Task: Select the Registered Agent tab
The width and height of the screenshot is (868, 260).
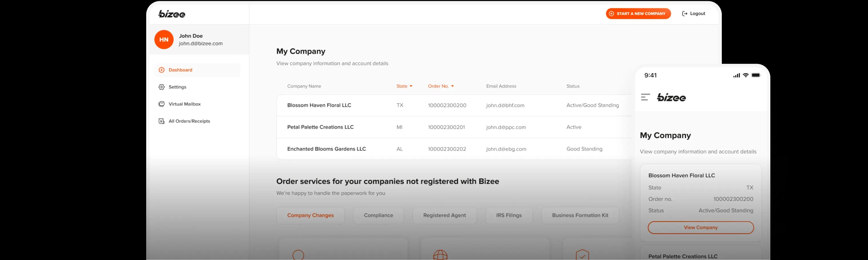Action: click(x=445, y=215)
